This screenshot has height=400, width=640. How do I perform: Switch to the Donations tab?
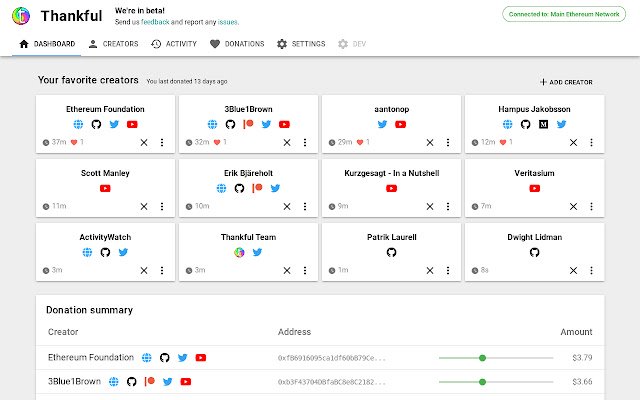coord(237,44)
